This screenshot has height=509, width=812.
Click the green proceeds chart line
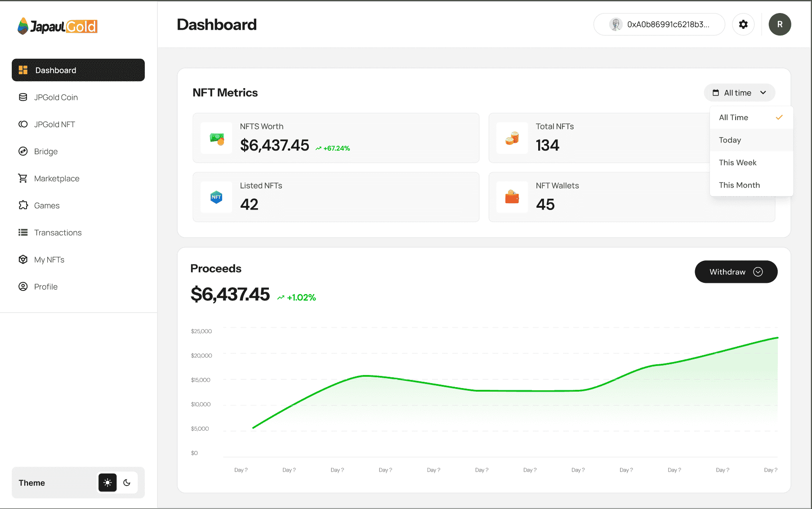[515, 391]
